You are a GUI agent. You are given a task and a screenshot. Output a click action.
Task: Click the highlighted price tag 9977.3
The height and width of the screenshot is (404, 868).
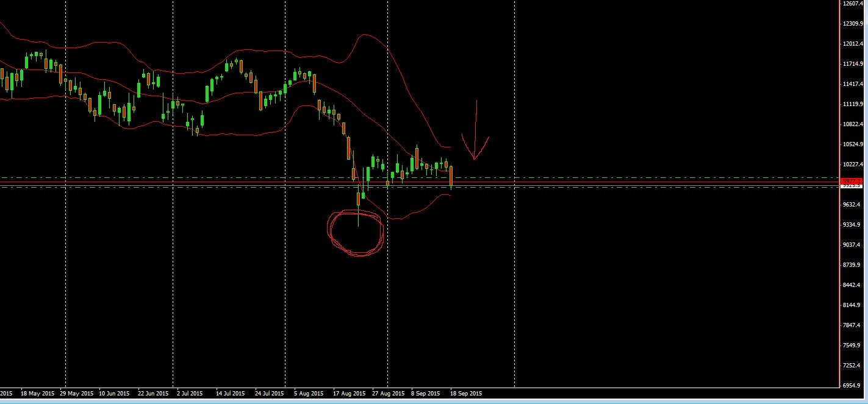pos(853,182)
